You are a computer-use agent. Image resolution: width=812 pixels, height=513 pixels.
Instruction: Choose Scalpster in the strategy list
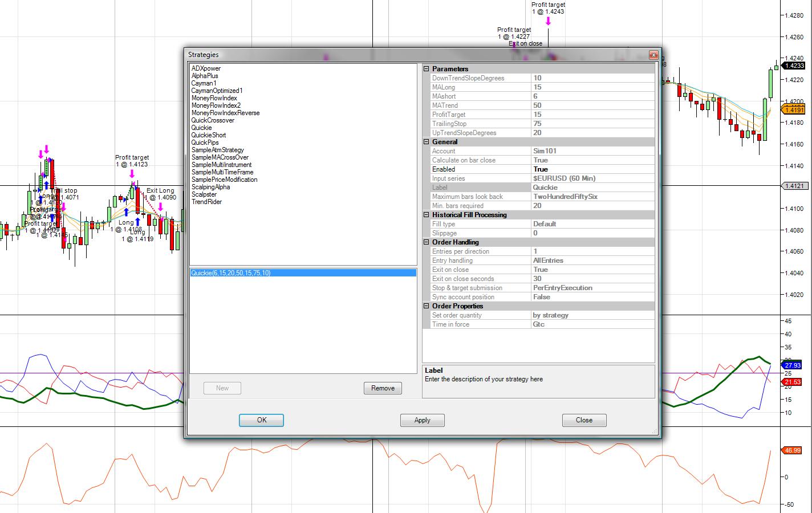click(204, 194)
